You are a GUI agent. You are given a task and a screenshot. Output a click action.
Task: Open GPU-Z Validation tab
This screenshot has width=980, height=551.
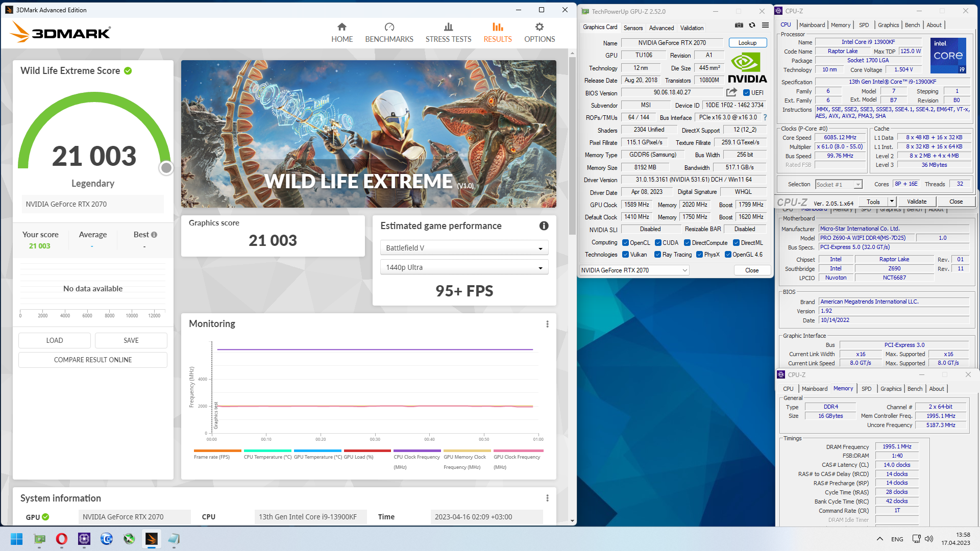click(x=692, y=28)
